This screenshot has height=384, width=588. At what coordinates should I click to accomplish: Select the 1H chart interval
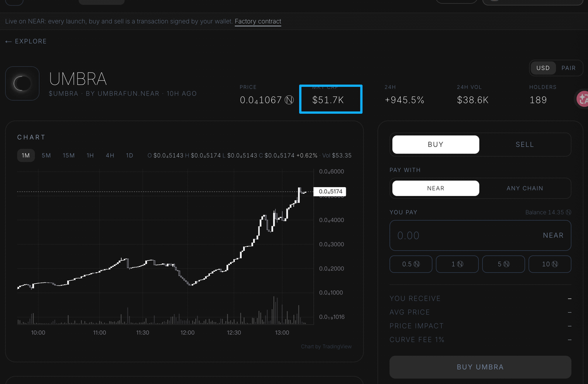[x=90, y=155]
